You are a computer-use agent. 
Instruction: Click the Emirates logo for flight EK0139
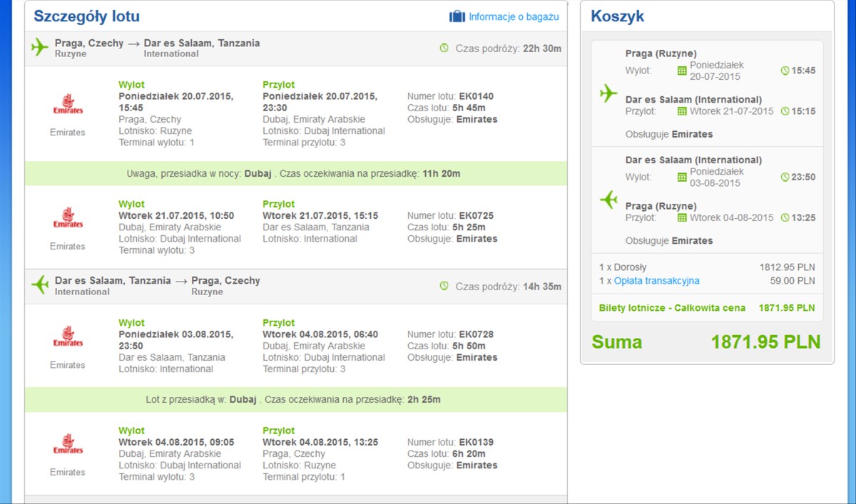68,444
